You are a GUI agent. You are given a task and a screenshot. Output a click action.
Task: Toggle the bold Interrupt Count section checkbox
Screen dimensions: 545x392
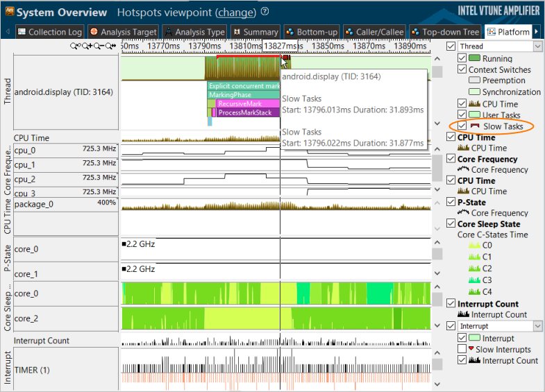coord(451,303)
